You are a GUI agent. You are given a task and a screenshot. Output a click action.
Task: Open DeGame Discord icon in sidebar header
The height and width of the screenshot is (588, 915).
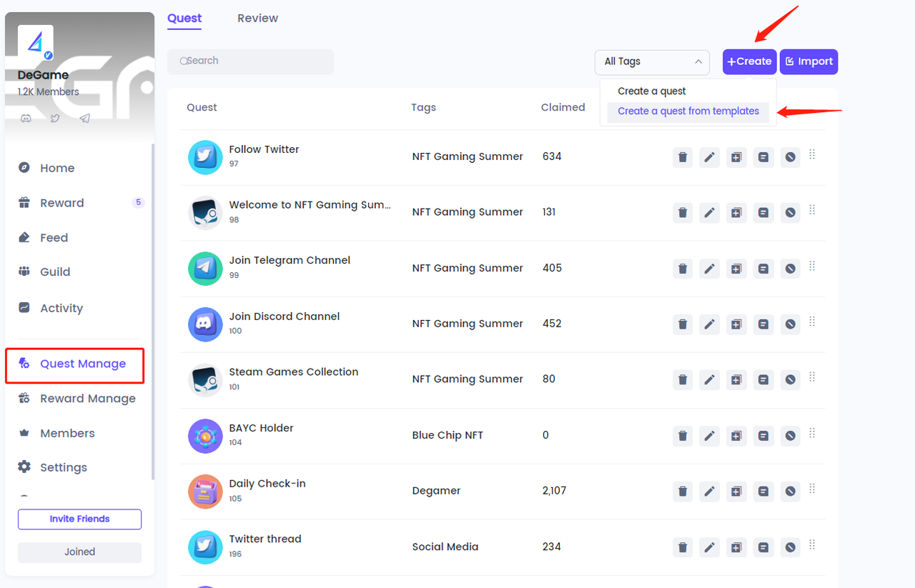tap(26, 119)
